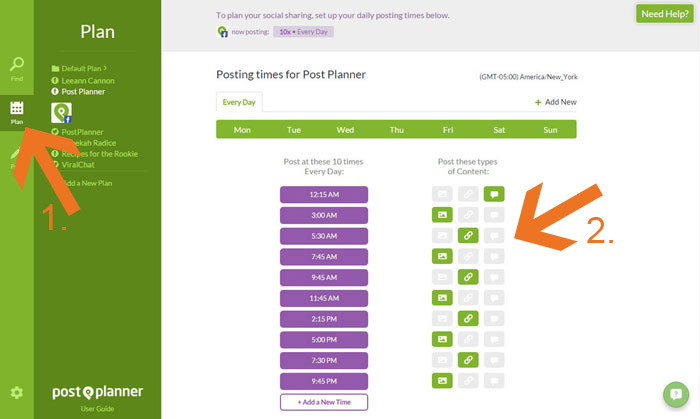Toggle photo icon for 11:45 AM slot
This screenshot has width=700, height=419.
click(x=442, y=298)
